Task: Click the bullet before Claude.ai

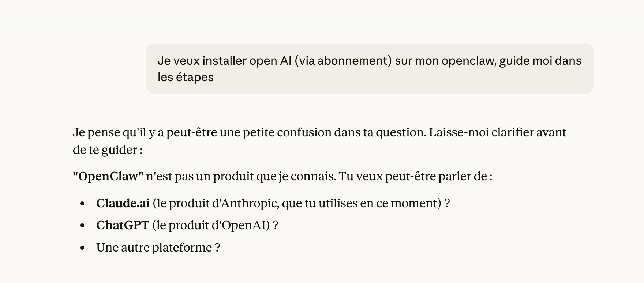Action: click(x=82, y=204)
